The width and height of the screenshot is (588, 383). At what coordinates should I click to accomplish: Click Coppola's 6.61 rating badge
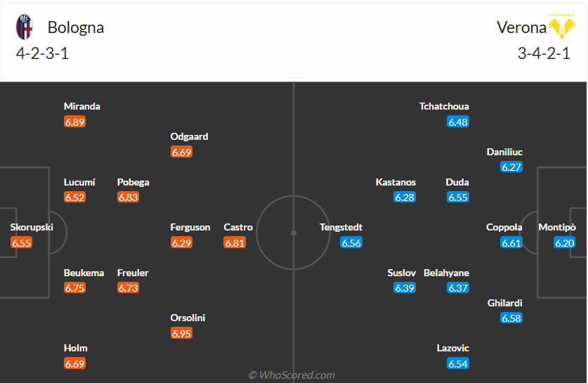pos(511,242)
